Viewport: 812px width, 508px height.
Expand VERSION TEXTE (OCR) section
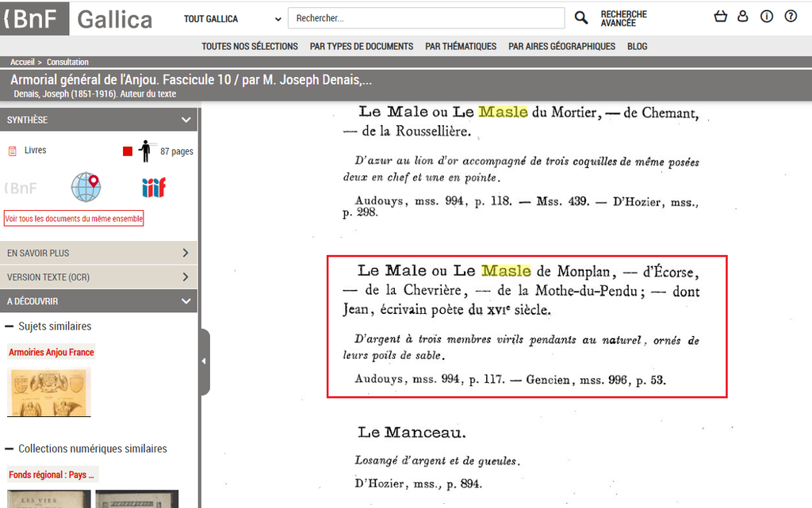click(x=98, y=277)
